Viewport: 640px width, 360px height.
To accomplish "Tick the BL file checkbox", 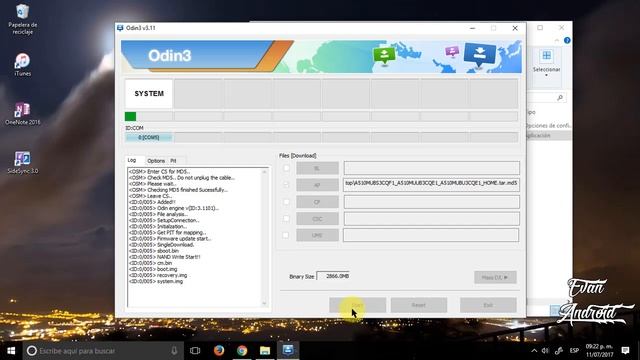I will (x=287, y=168).
